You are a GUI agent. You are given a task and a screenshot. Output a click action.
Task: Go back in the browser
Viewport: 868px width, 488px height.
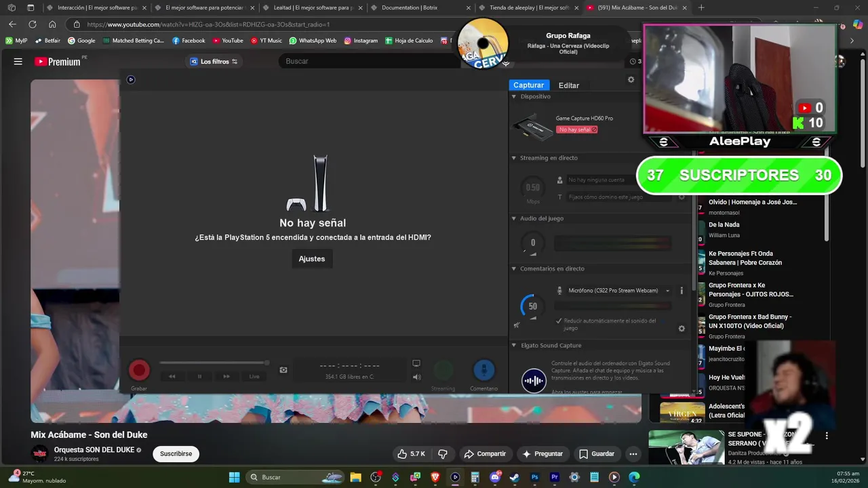[12, 24]
